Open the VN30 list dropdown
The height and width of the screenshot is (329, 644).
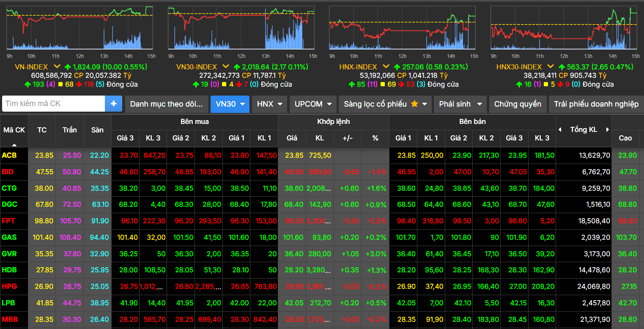(230, 104)
